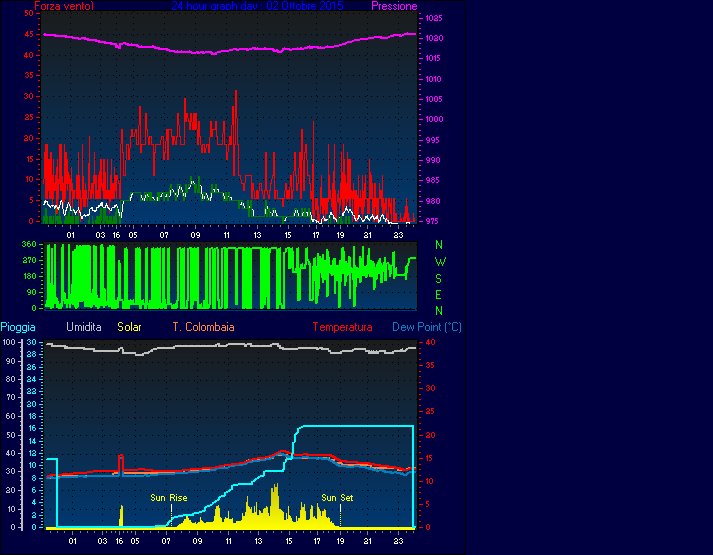This screenshot has width=713, height=555.
Task: Click hour 07 on the top graph axis
Action: [x=164, y=234]
